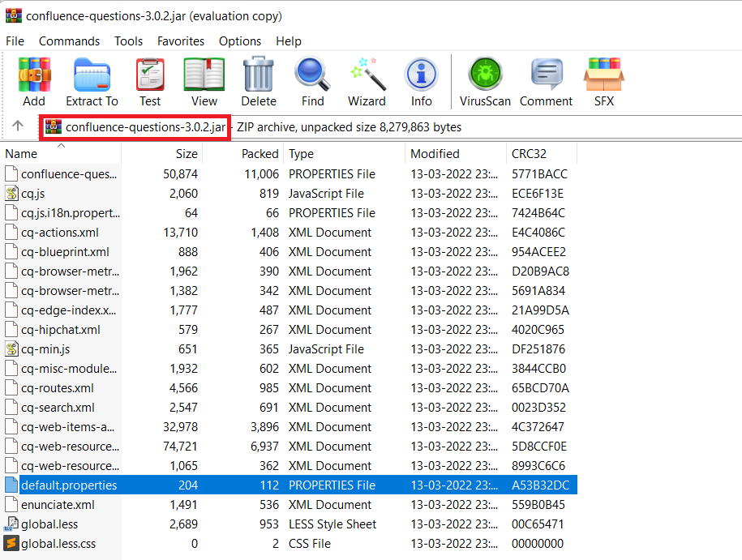This screenshot has width=742, height=560.
Task: Click the default.properties file icon
Action: 11,485
